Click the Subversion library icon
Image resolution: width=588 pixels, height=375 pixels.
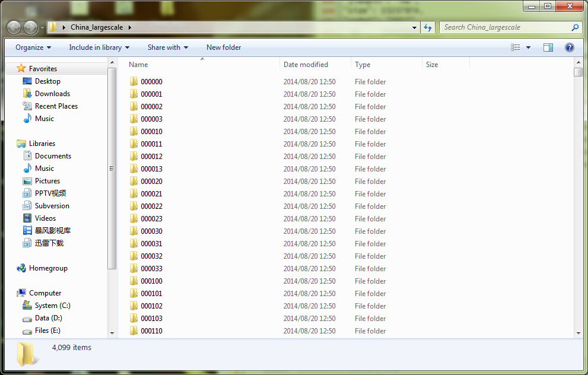(x=27, y=205)
